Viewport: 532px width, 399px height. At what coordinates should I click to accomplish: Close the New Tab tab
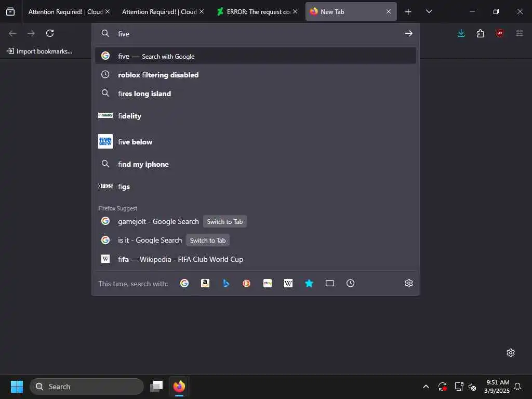(389, 12)
